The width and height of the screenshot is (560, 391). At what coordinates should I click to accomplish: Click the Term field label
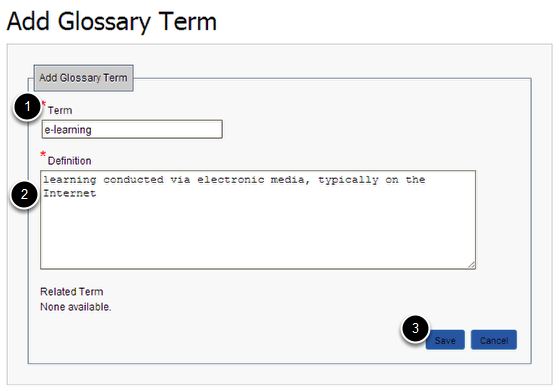pos(60,110)
